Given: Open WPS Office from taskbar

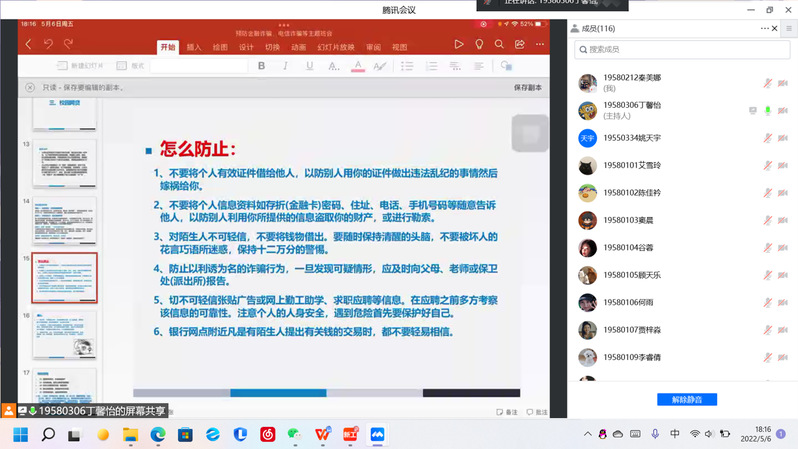Looking at the screenshot, I should (x=322, y=435).
